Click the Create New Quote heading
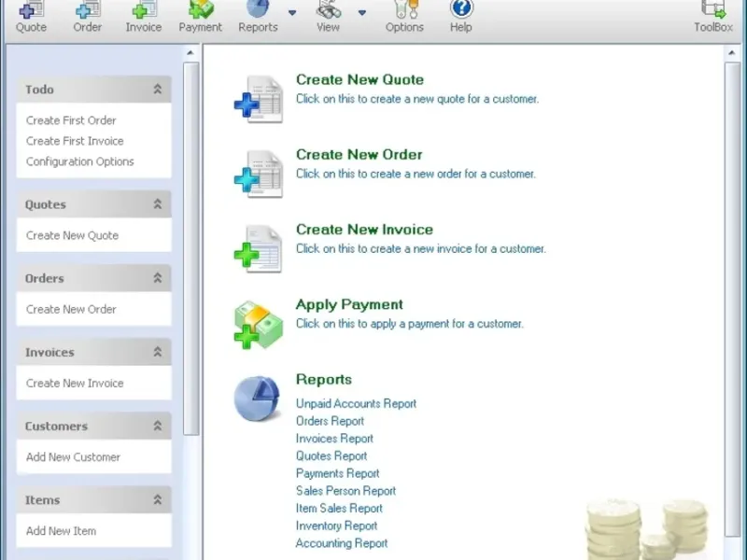747x560 pixels. [359, 79]
